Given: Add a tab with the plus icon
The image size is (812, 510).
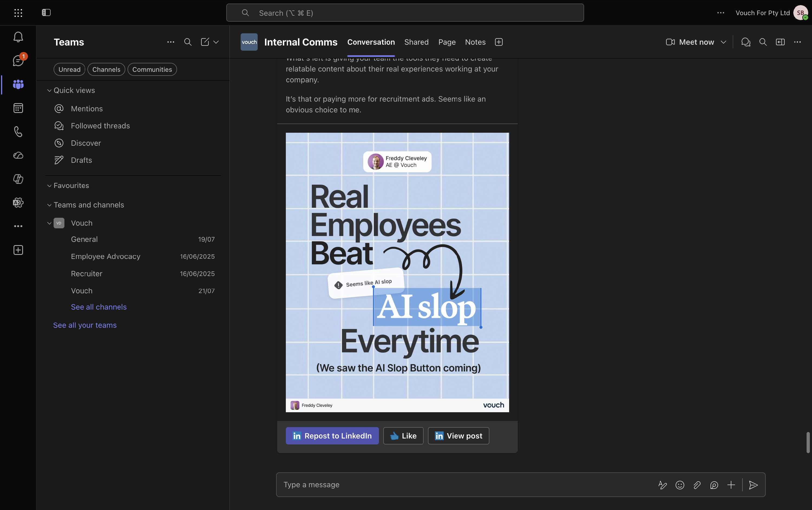Looking at the screenshot, I should point(499,42).
